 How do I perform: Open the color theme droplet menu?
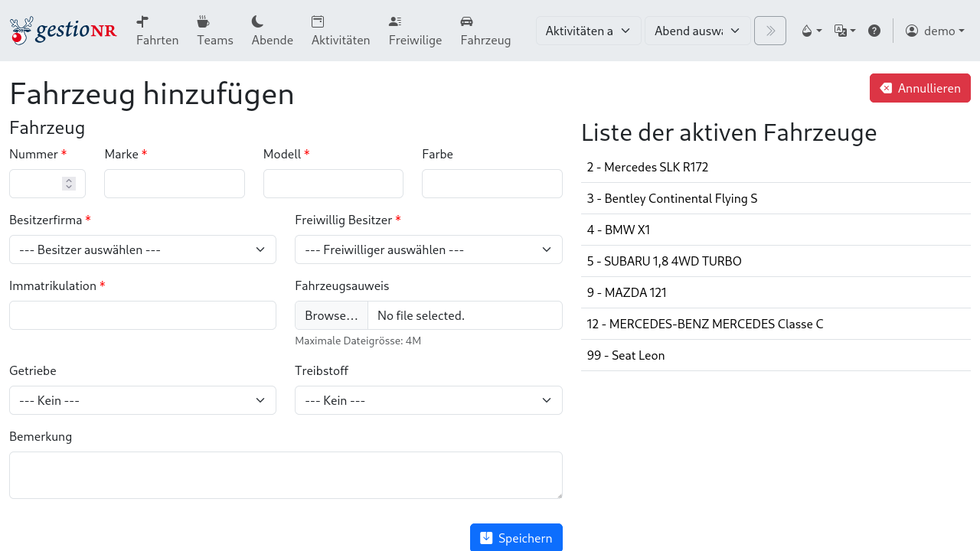tap(811, 31)
